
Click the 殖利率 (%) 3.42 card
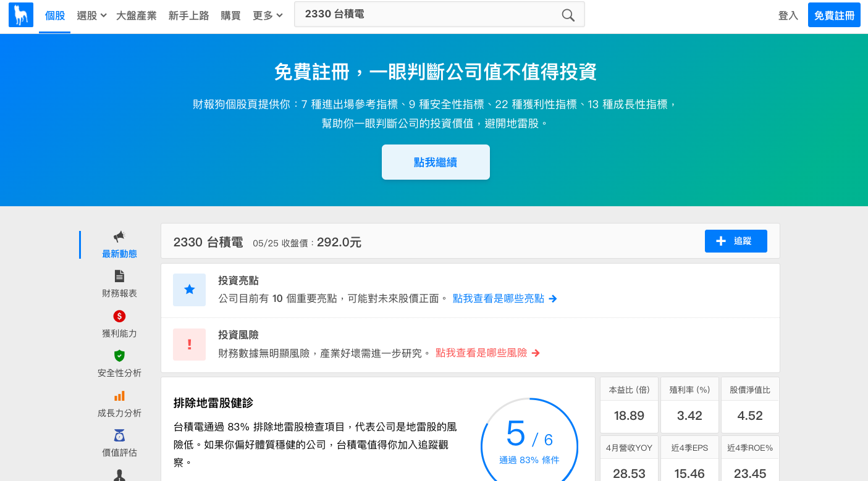(689, 405)
